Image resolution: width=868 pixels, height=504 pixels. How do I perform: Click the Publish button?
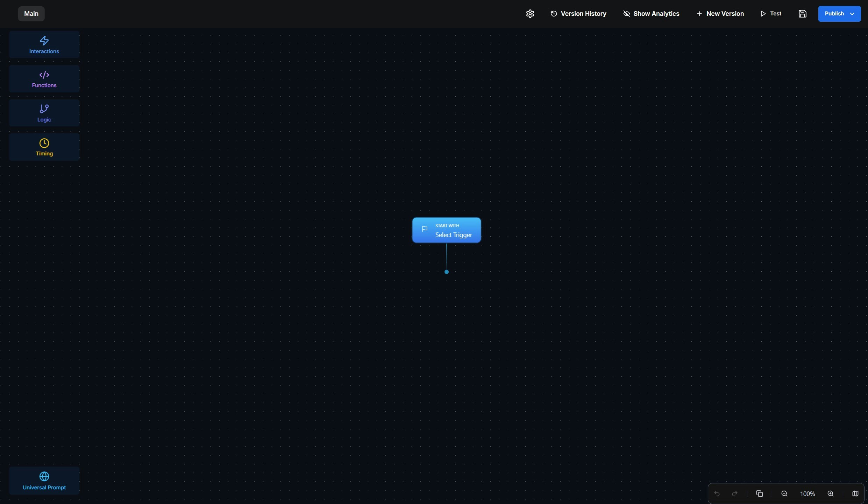pyautogui.click(x=835, y=14)
